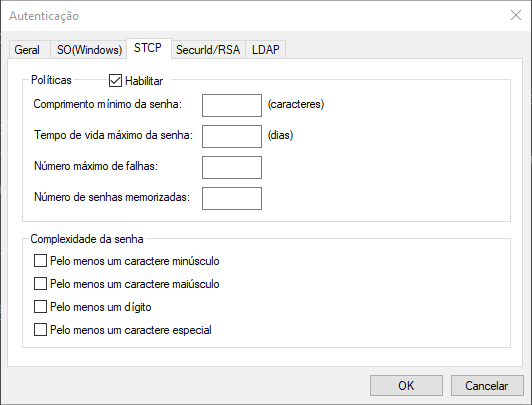Viewport: 532px width, 405px height.
Task: Click the Autenticação title bar text
Action: click(x=44, y=16)
